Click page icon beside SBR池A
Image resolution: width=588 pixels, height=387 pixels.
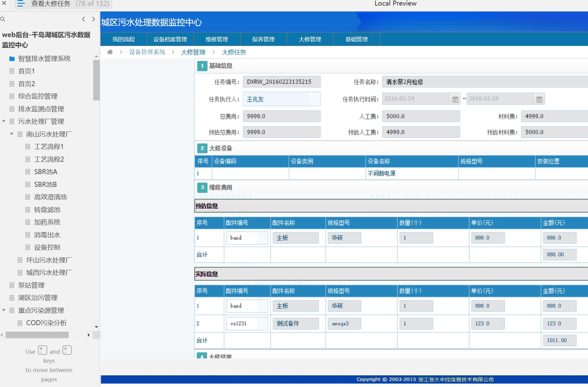(28, 172)
